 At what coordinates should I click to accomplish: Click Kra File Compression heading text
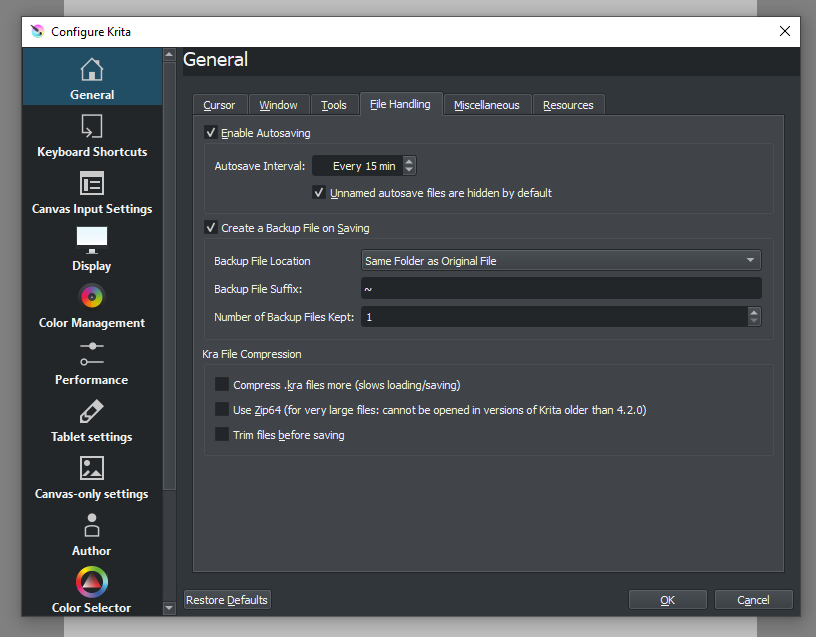click(252, 354)
